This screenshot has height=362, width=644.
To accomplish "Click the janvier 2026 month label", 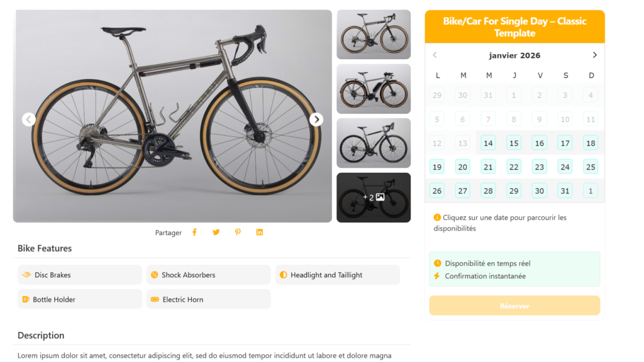I will pos(514,55).
